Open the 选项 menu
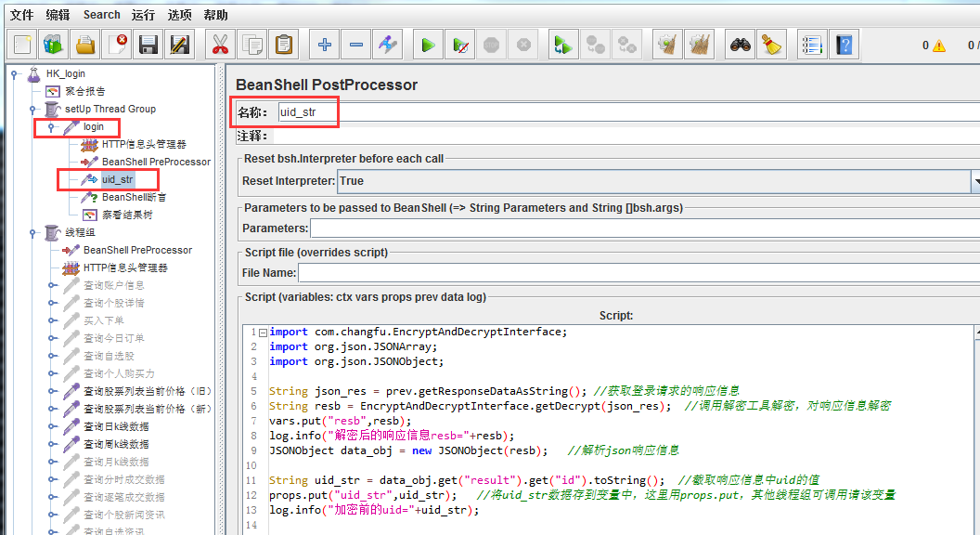The image size is (980, 535). coord(179,14)
